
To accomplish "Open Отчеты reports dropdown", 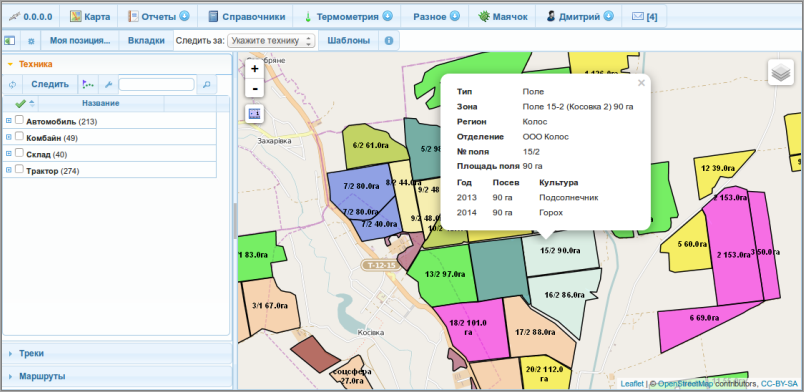I will click(x=158, y=16).
